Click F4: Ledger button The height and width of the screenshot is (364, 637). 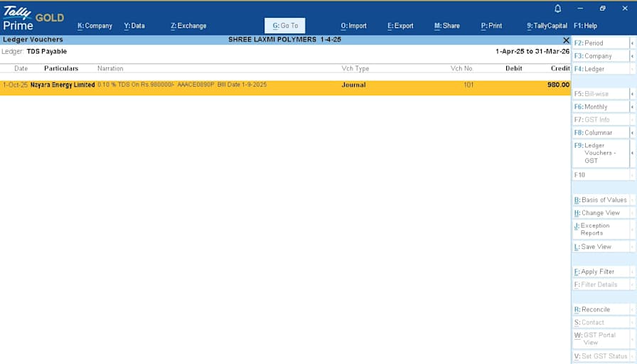tap(601, 69)
